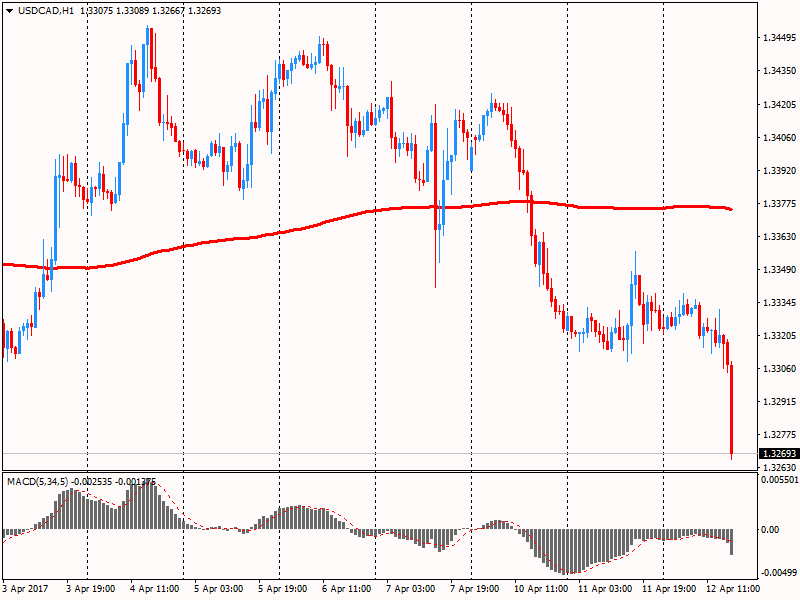Select time axis label 4 Apr 11:00
The height and width of the screenshot is (600, 800).
coord(155,589)
